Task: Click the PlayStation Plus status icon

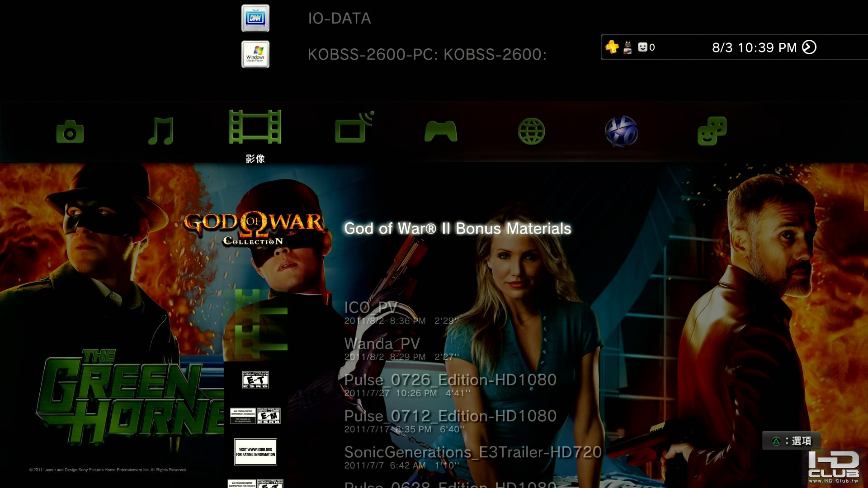Action: (x=612, y=47)
